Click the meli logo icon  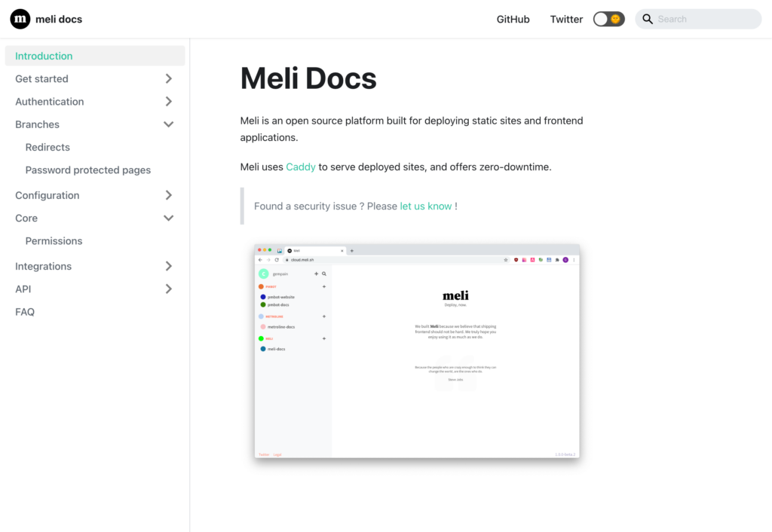(x=20, y=20)
